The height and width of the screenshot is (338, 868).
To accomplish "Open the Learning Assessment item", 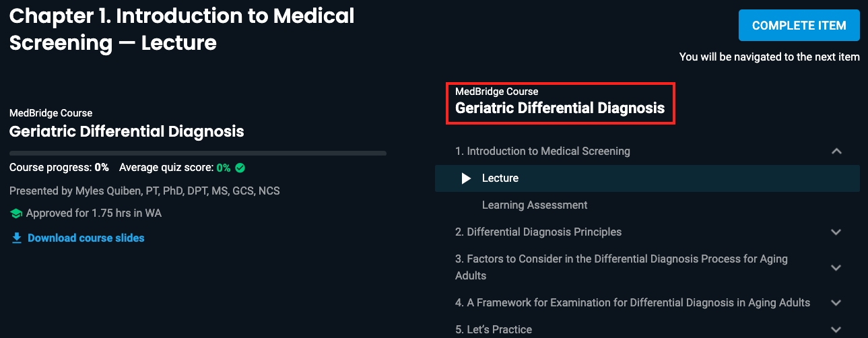I will pyautogui.click(x=535, y=205).
